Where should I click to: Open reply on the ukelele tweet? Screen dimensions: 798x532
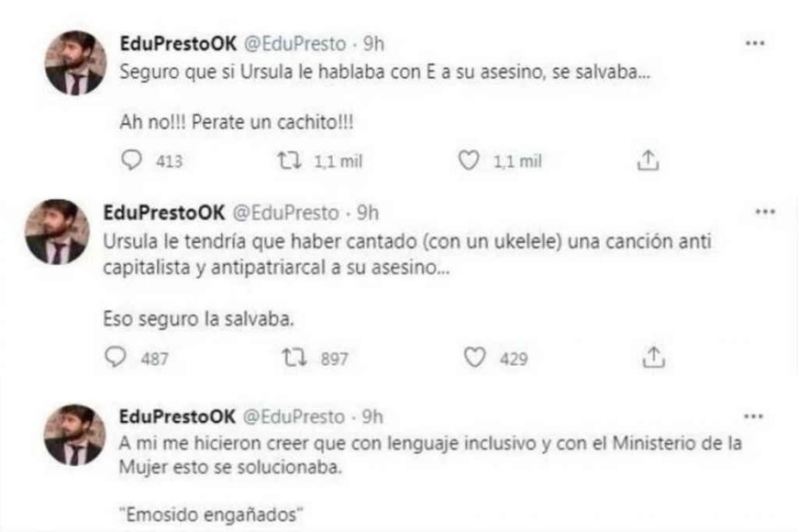(115, 359)
